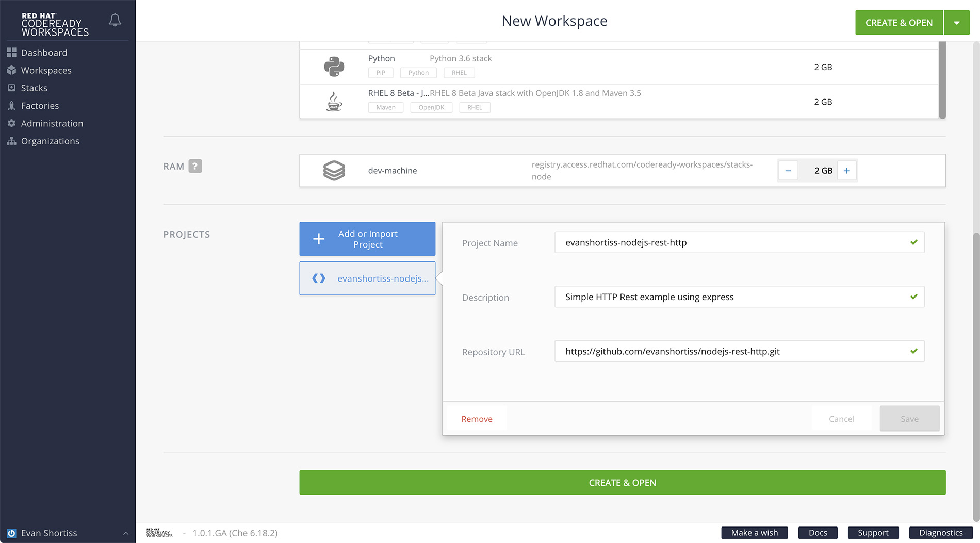The height and width of the screenshot is (543, 980).
Task: Click the CodeReady Workspaces footer logo
Action: tap(159, 533)
